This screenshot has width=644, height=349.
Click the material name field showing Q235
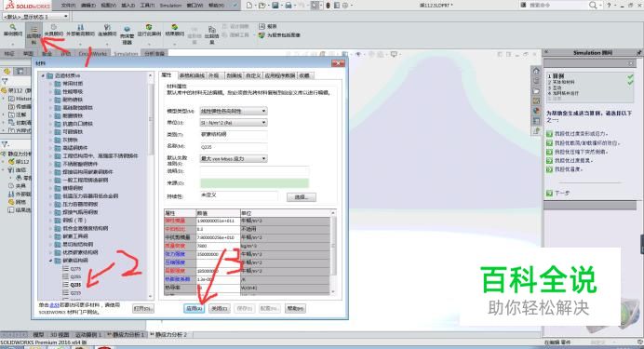(x=234, y=147)
